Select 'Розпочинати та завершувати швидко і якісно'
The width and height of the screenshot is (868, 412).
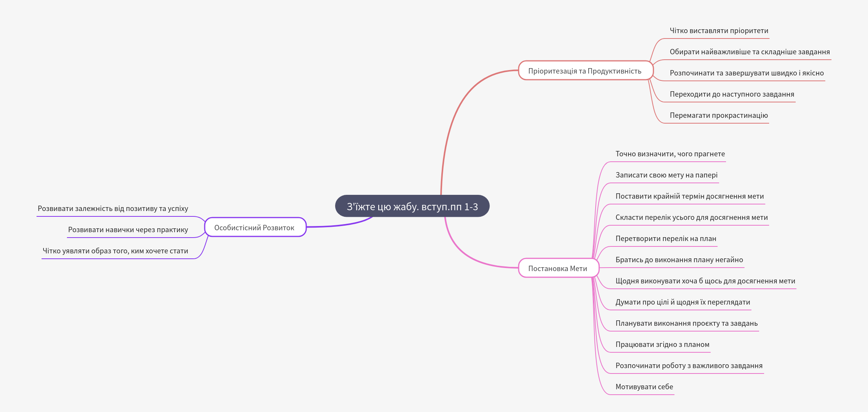click(x=746, y=73)
